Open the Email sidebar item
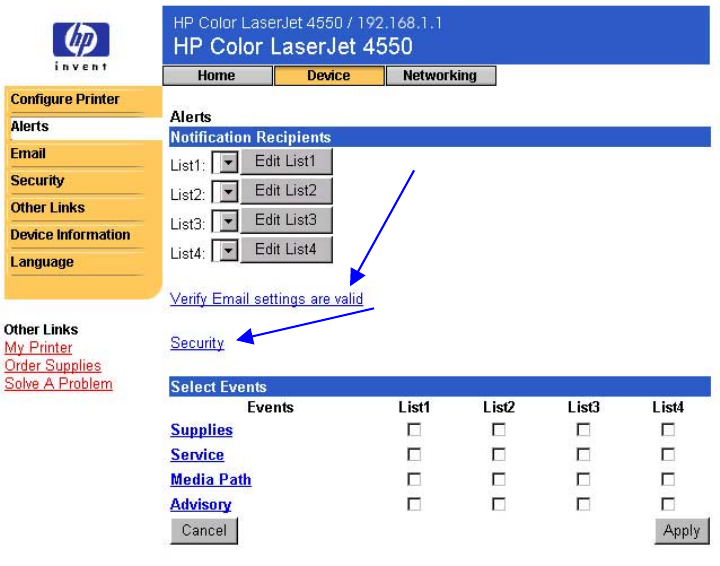The image size is (720, 566). pos(28,153)
